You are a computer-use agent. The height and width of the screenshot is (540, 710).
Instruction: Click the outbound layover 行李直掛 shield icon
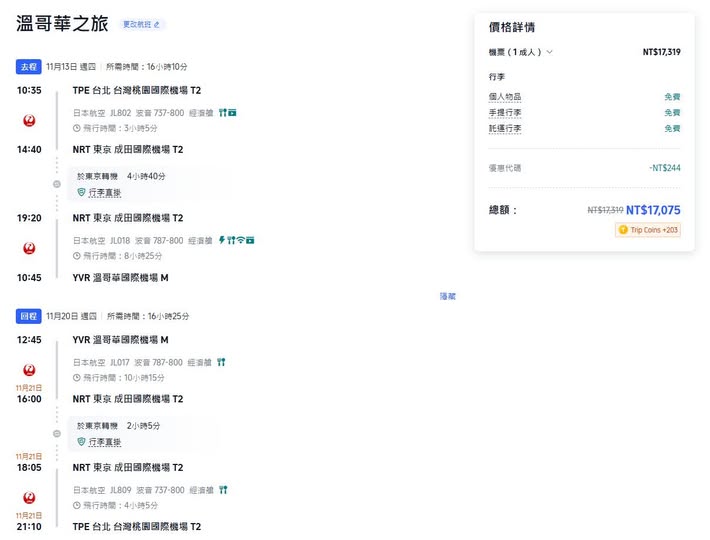(82, 191)
